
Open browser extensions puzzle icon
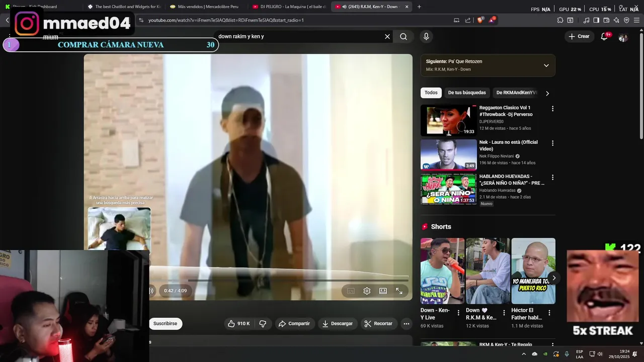tap(560, 20)
